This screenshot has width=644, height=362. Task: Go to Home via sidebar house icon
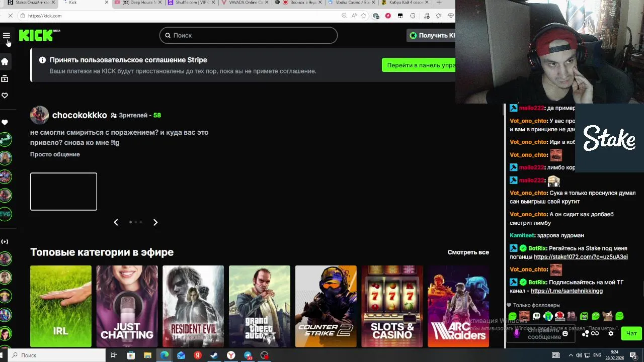coord(5,61)
